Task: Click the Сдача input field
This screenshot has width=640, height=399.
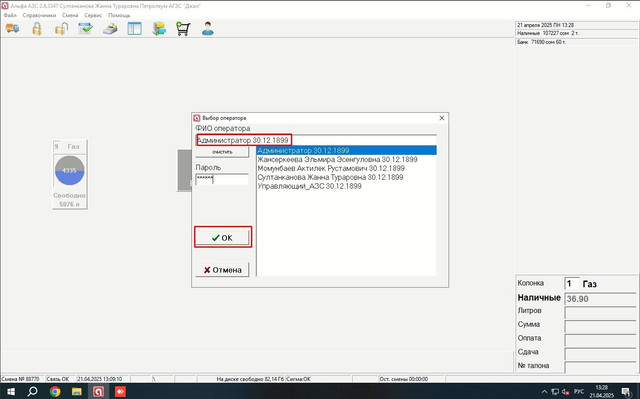Action: pos(600,354)
